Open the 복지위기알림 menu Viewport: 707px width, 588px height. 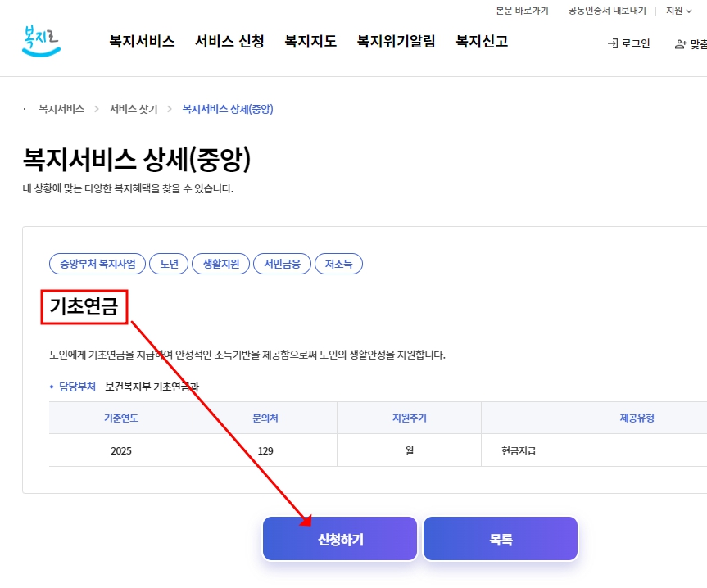pos(396,41)
